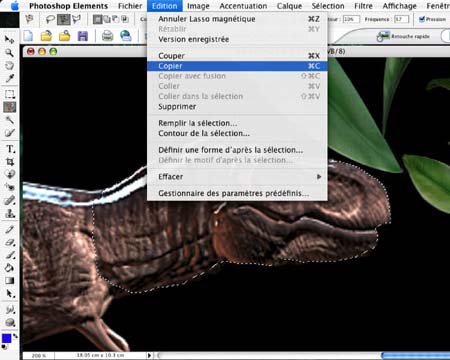Image resolution: width=450 pixels, height=360 pixels.
Task: Click the Retouche rapide button
Action: pos(403,36)
